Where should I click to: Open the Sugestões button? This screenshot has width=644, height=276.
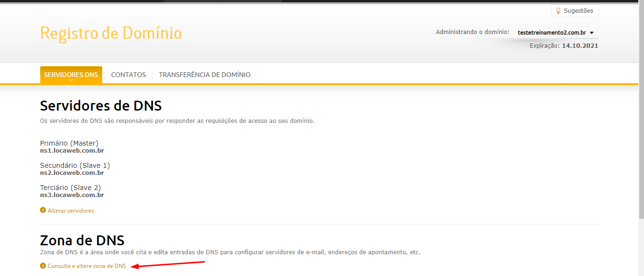pyautogui.click(x=574, y=10)
